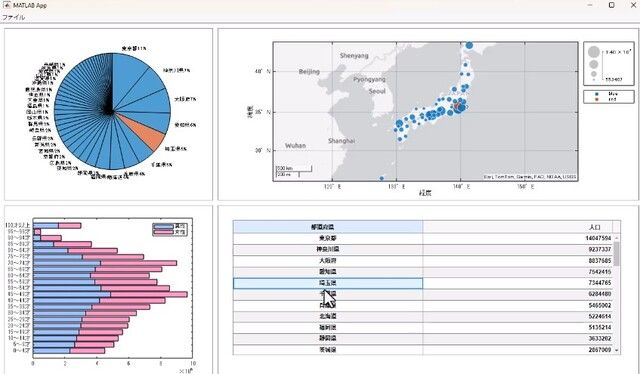Viewport: 640px width, 374px height.
Task: Click the 都道府県 column header in the table
Action: pyautogui.click(x=328, y=227)
